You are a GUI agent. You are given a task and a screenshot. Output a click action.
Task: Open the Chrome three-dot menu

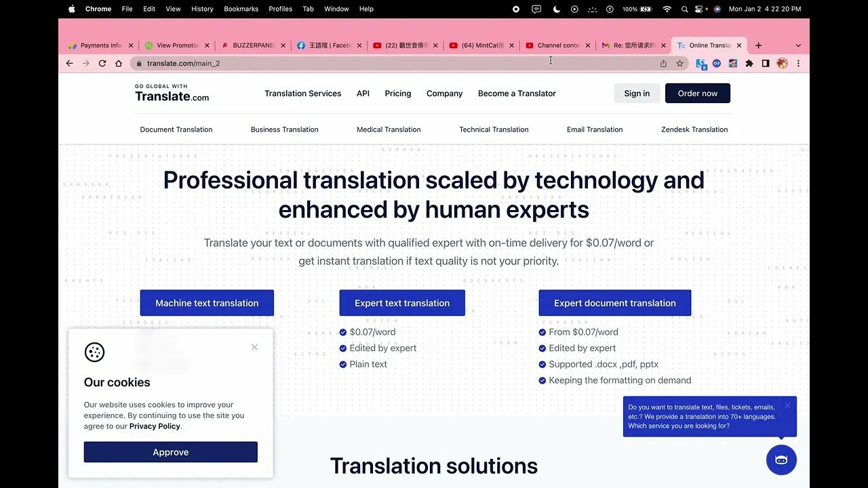tap(798, 63)
